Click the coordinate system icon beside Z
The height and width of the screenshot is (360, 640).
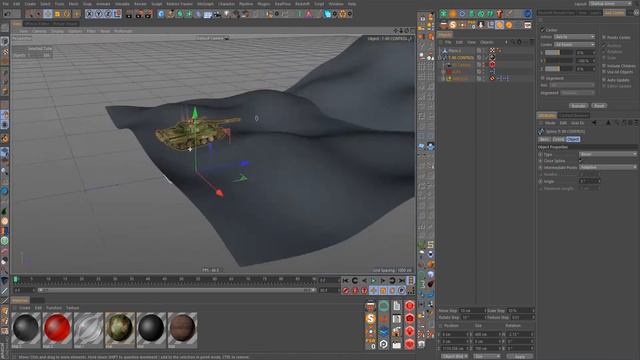tap(118, 14)
